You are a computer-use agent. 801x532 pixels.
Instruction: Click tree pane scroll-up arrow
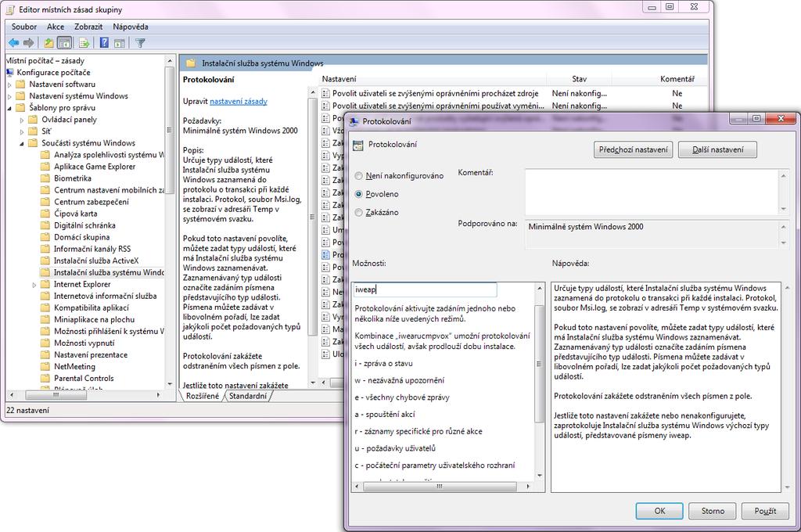pos(170,61)
